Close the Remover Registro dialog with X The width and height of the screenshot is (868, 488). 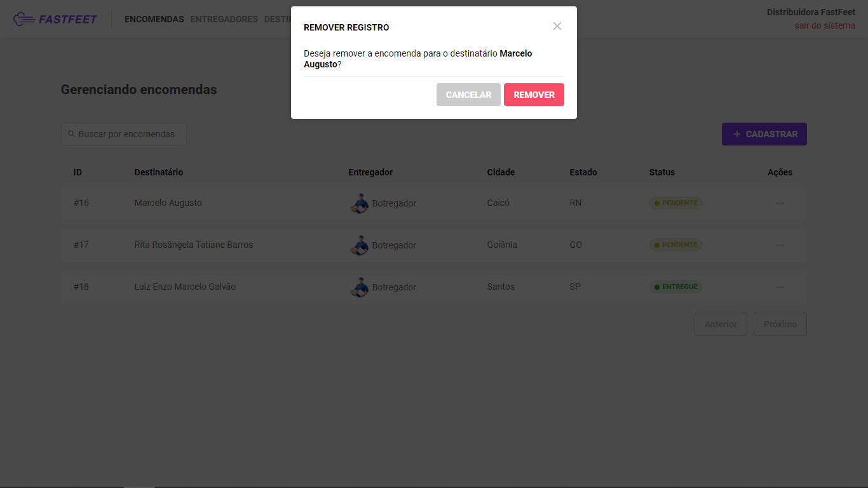click(557, 26)
